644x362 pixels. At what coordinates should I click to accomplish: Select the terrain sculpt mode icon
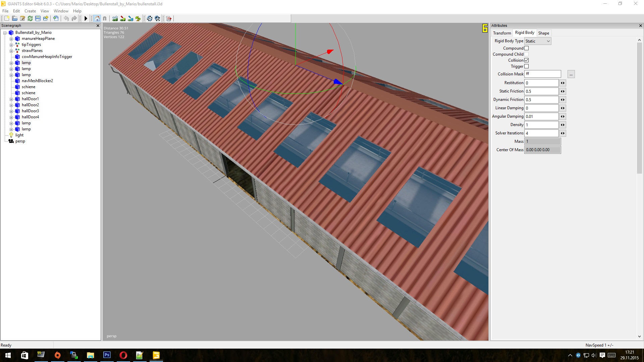tap(115, 18)
